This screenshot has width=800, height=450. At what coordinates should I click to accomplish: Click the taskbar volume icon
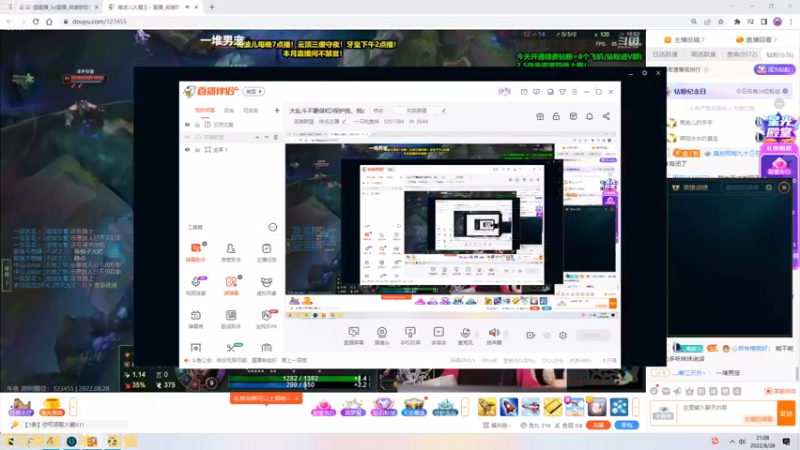point(742,441)
